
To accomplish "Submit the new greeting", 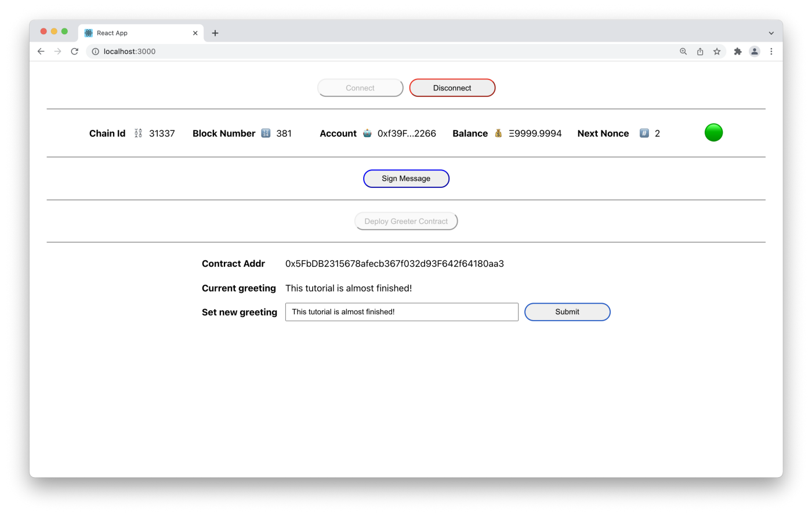I will click(x=567, y=312).
